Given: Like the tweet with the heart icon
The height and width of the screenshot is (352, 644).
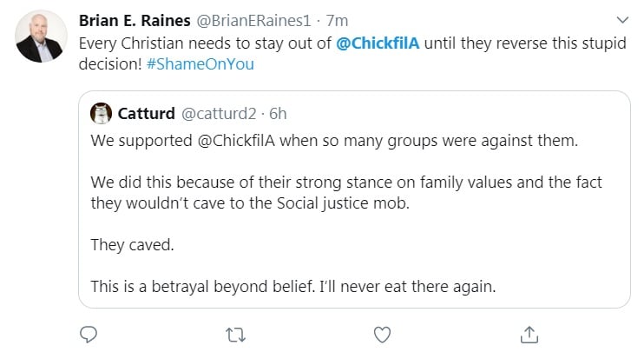Looking at the screenshot, I should tap(381, 334).
